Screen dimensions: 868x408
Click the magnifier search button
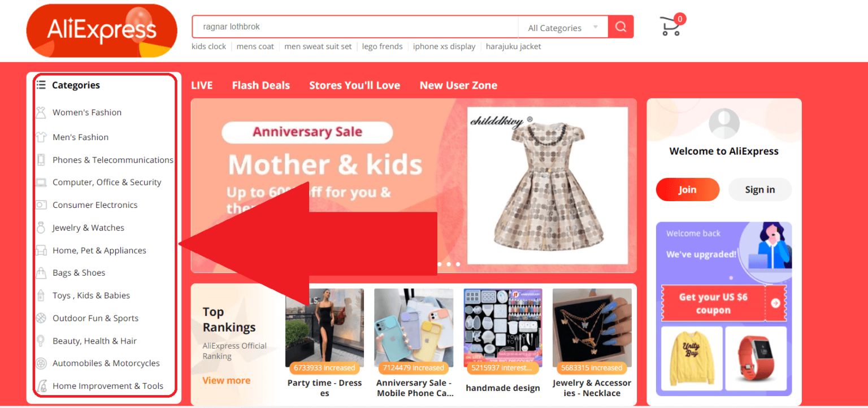click(620, 27)
